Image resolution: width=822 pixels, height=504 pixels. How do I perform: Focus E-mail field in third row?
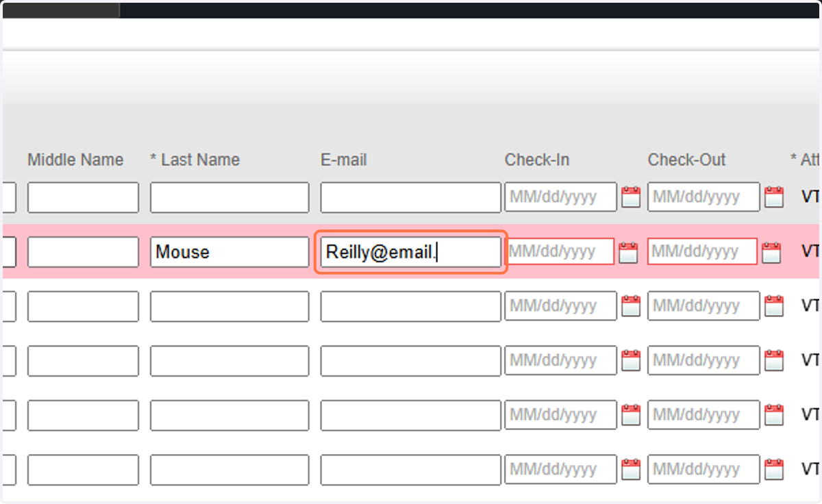[x=411, y=306]
